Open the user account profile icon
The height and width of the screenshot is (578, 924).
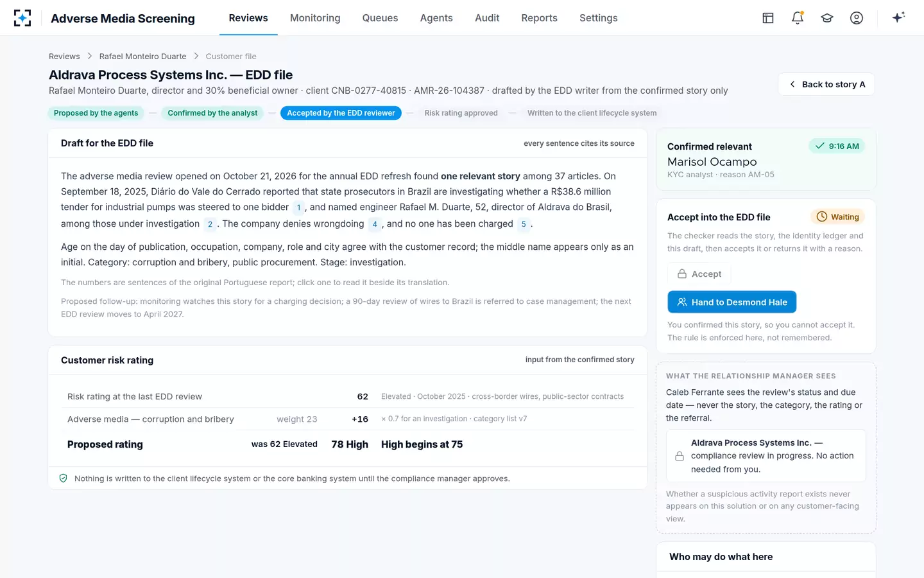pyautogui.click(x=857, y=18)
